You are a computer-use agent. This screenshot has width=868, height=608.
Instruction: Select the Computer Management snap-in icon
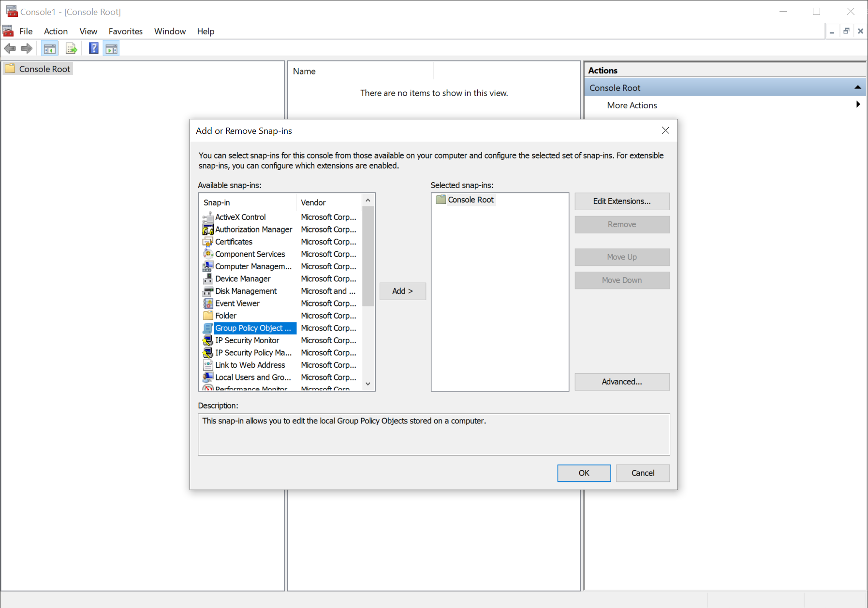(x=208, y=266)
